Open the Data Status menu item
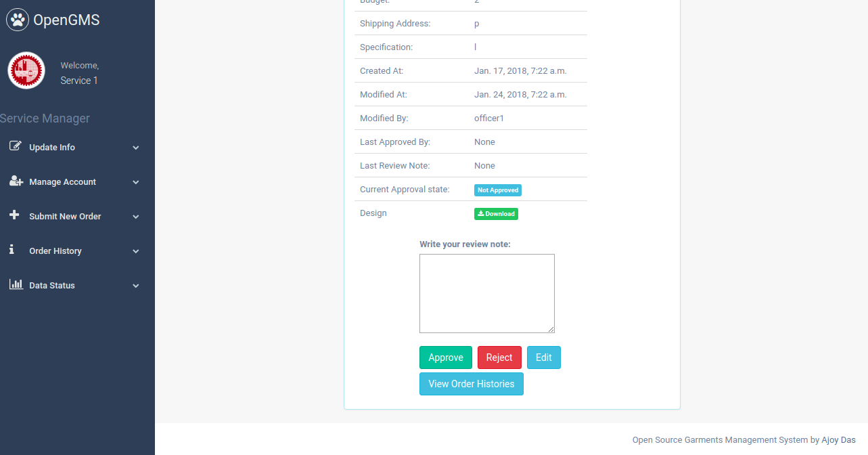 pos(52,286)
